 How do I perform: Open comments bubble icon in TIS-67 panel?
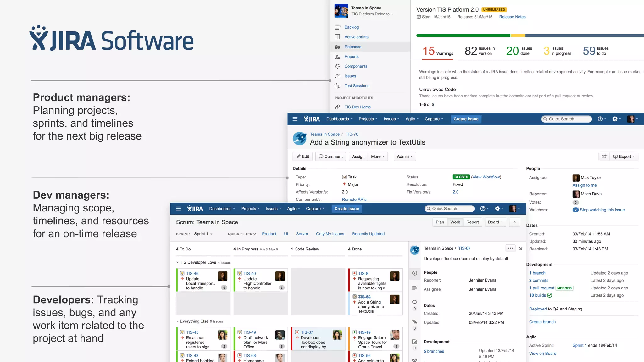414,302
